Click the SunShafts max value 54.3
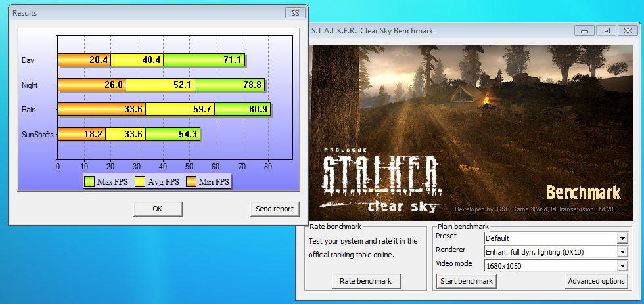This screenshot has height=304, width=644. click(189, 135)
